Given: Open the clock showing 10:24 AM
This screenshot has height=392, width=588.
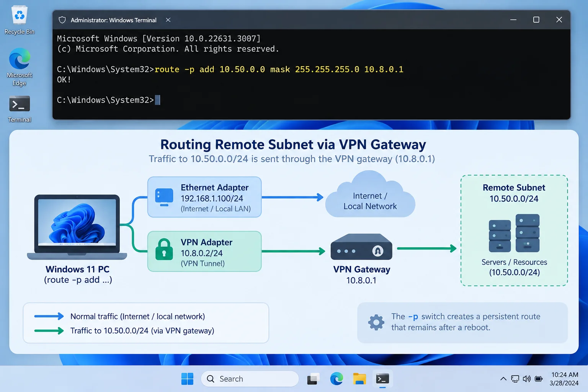Looking at the screenshot, I should (564, 379).
